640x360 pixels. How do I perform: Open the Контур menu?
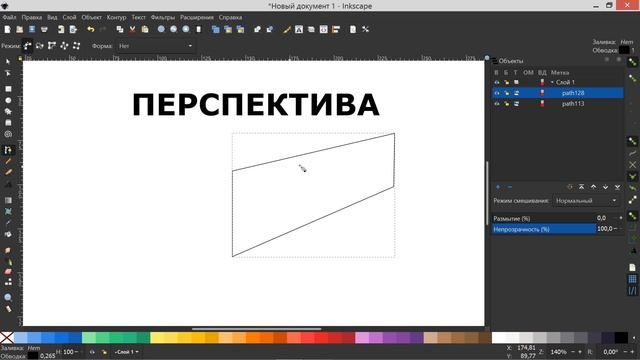click(x=116, y=18)
